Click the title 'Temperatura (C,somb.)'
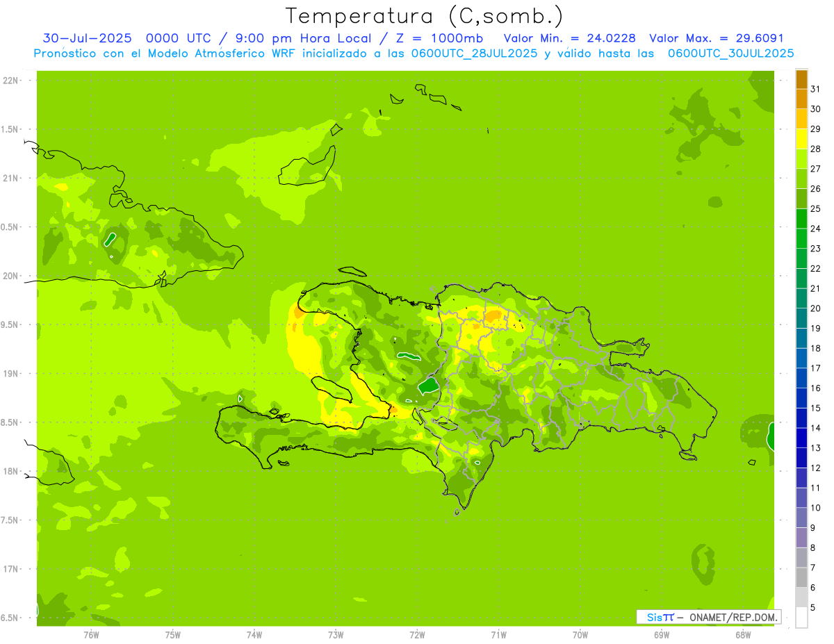The width and height of the screenshot is (834, 644). click(425, 16)
